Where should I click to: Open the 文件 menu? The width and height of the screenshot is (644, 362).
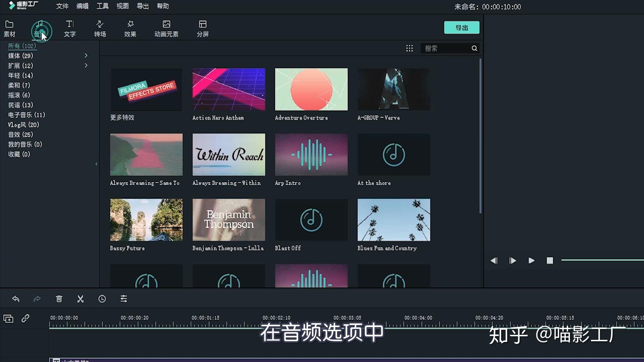click(x=62, y=6)
